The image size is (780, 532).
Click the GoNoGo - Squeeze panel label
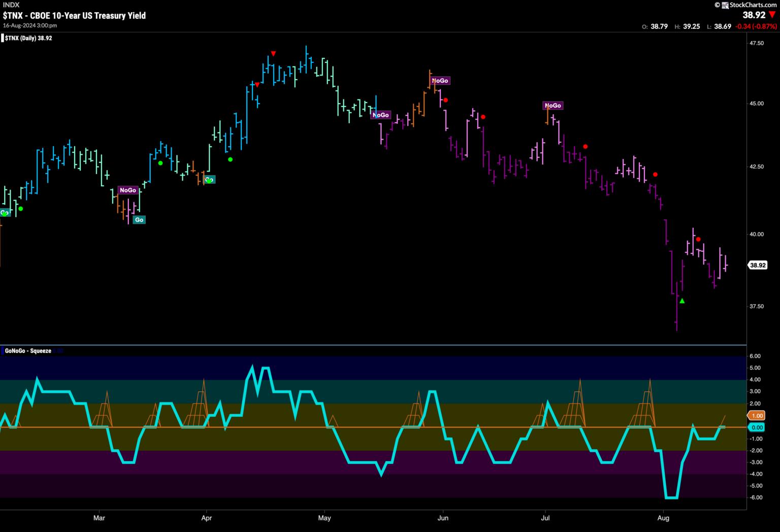click(28, 351)
